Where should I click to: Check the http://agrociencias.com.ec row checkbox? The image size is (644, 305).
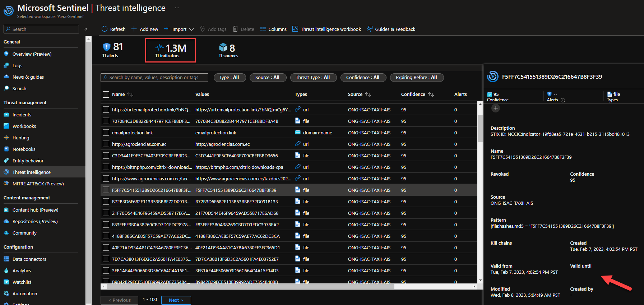point(106,144)
